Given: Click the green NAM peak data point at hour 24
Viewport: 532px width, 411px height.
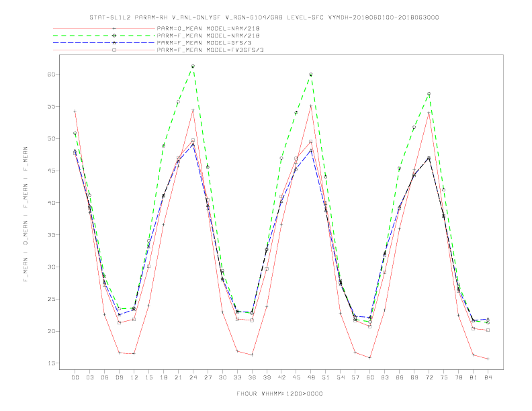Looking at the screenshot, I should (193, 66).
